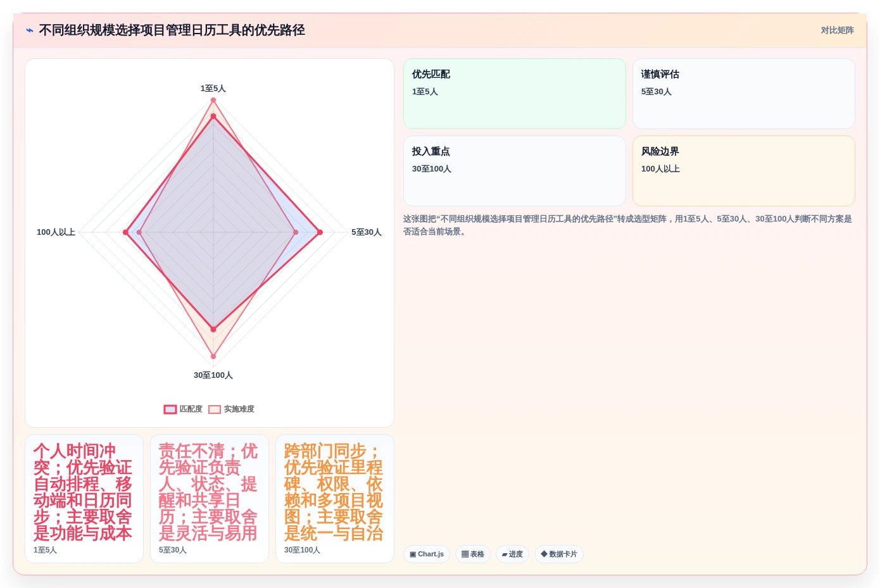
Task: Click the 数据卡片 tag
Action: click(559, 554)
